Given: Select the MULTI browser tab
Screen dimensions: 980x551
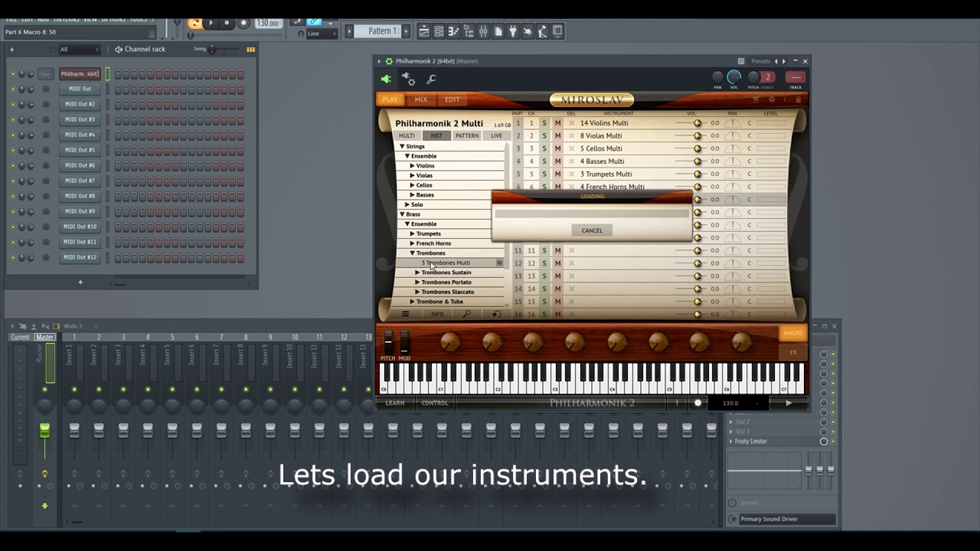Looking at the screenshot, I should pyautogui.click(x=407, y=135).
